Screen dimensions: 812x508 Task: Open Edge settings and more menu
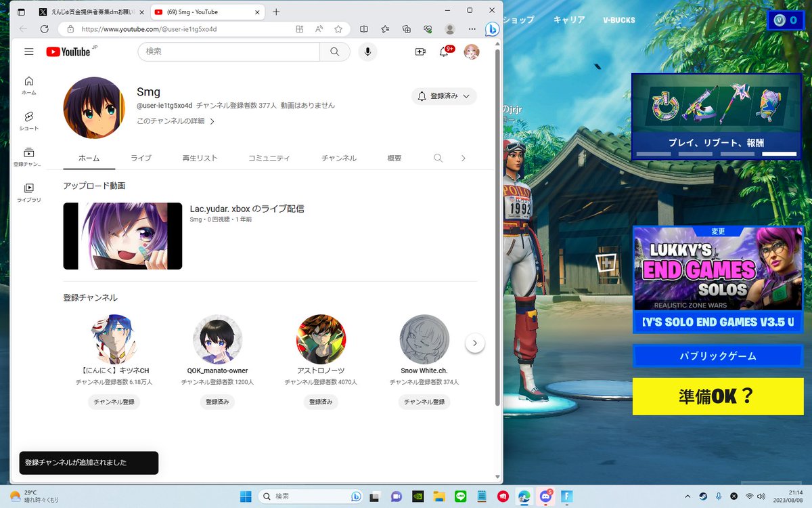tap(471, 29)
